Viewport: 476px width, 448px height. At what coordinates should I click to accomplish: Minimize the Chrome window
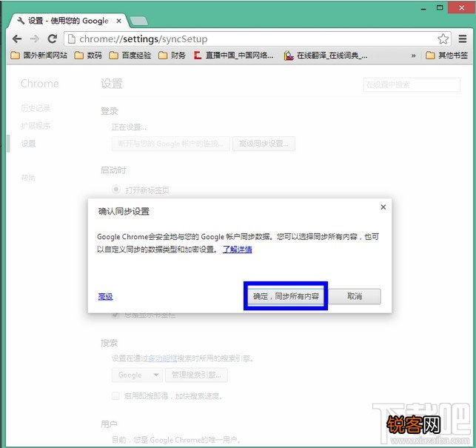423,8
